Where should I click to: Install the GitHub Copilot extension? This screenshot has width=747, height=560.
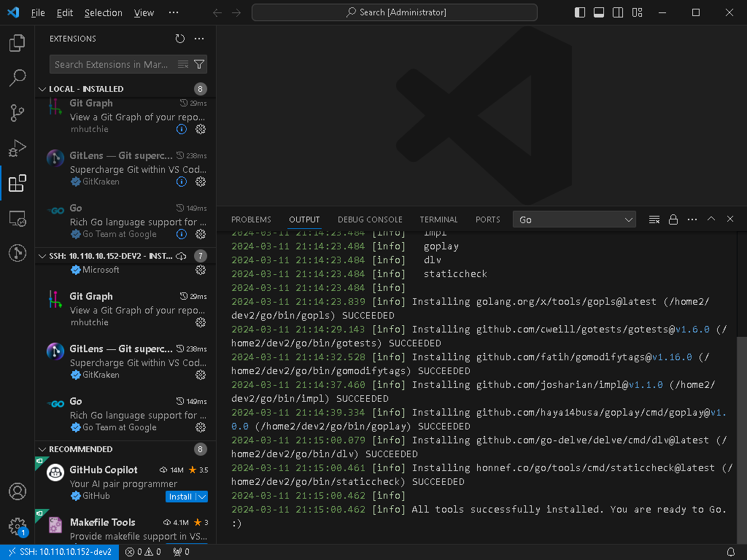tap(180, 497)
